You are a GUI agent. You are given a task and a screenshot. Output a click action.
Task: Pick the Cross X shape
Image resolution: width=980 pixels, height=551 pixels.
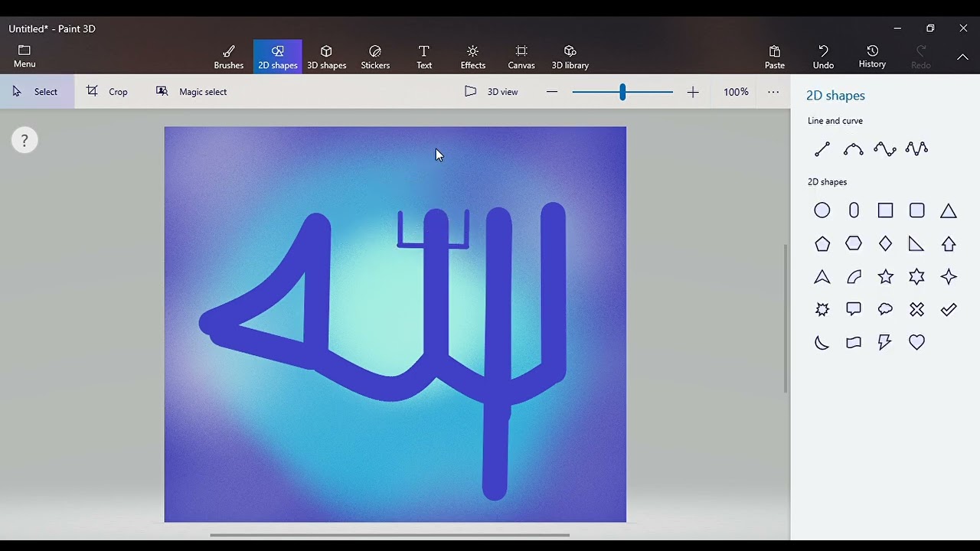click(x=916, y=309)
